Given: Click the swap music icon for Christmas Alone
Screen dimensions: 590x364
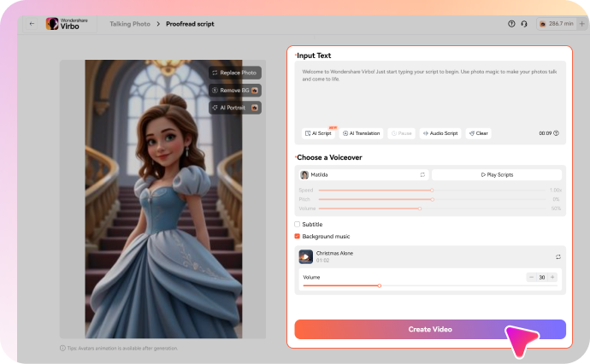Looking at the screenshot, I should pyautogui.click(x=558, y=257).
